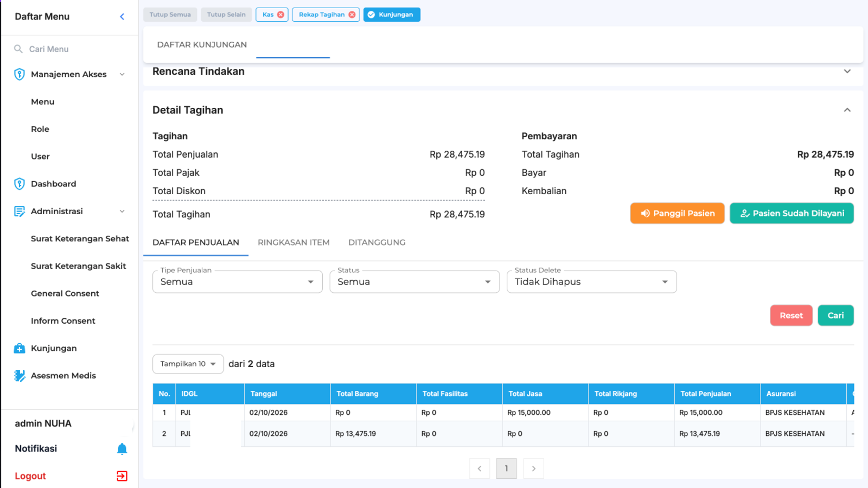This screenshot has height=488, width=868.
Task: Open General Consent menu item
Action: (65, 293)
